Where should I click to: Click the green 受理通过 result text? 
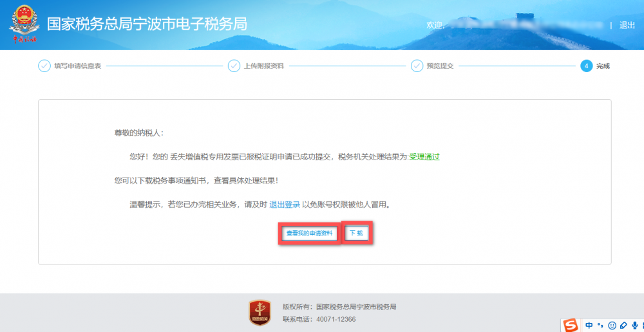click(x=424, y=157)
